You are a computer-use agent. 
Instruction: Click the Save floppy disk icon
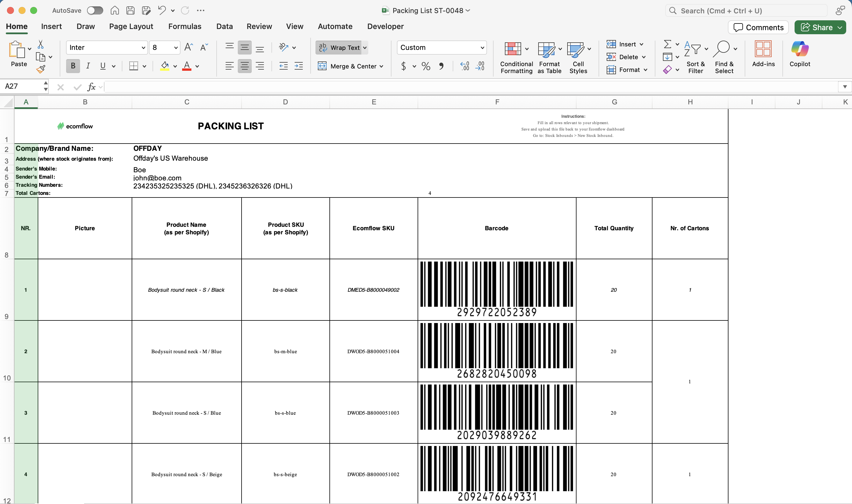[x=130, y=10]
